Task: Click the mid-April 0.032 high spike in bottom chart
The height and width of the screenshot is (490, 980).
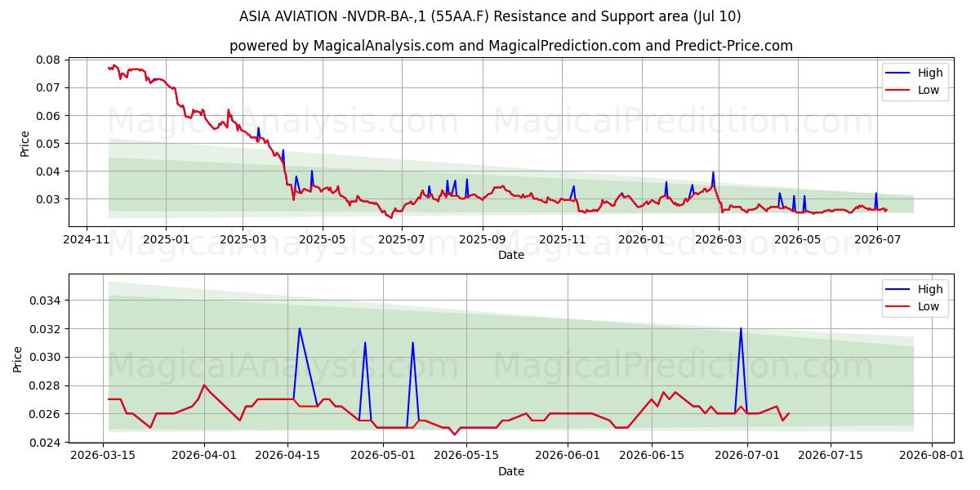Action: coord(300,329)
